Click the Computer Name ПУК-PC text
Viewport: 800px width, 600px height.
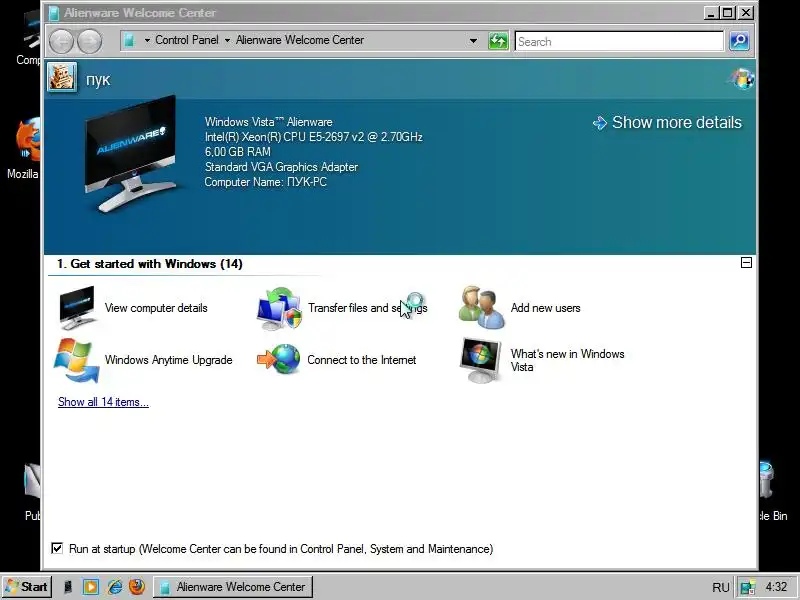click(265, 182)
